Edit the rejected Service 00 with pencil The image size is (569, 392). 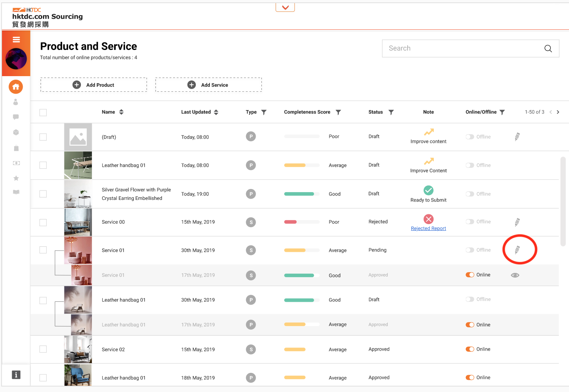click(x=517, y=222)
